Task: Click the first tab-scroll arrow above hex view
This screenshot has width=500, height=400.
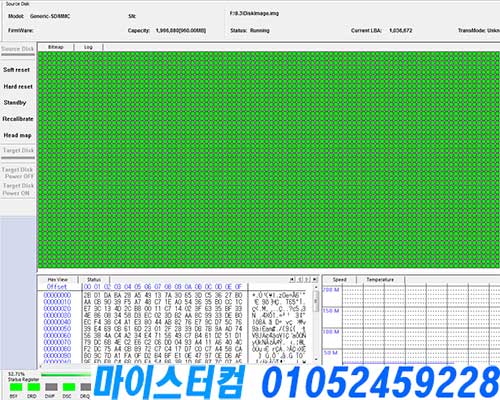Action: 292,279
